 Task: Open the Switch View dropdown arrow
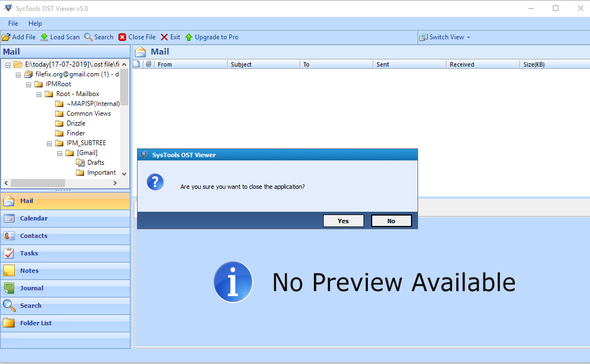coord(468,37)
